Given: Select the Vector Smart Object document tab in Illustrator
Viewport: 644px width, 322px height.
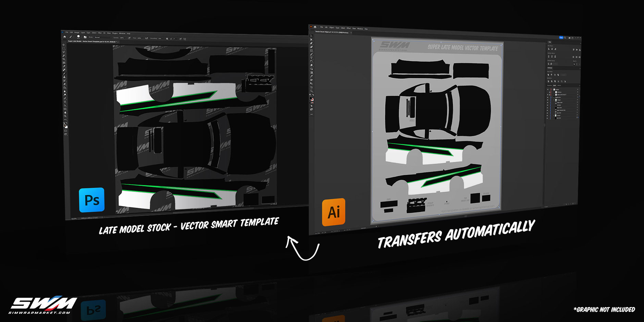Looking at the screenshot, I should 332,33.
